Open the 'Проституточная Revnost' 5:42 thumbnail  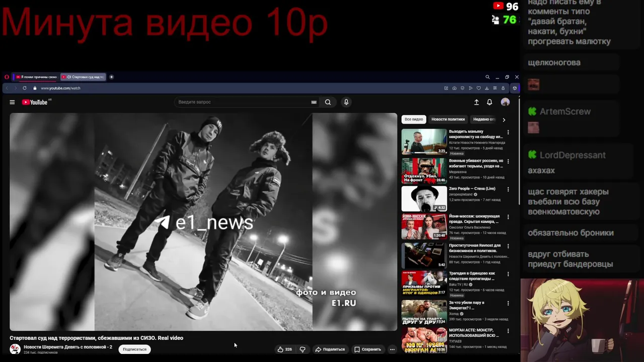424,255
